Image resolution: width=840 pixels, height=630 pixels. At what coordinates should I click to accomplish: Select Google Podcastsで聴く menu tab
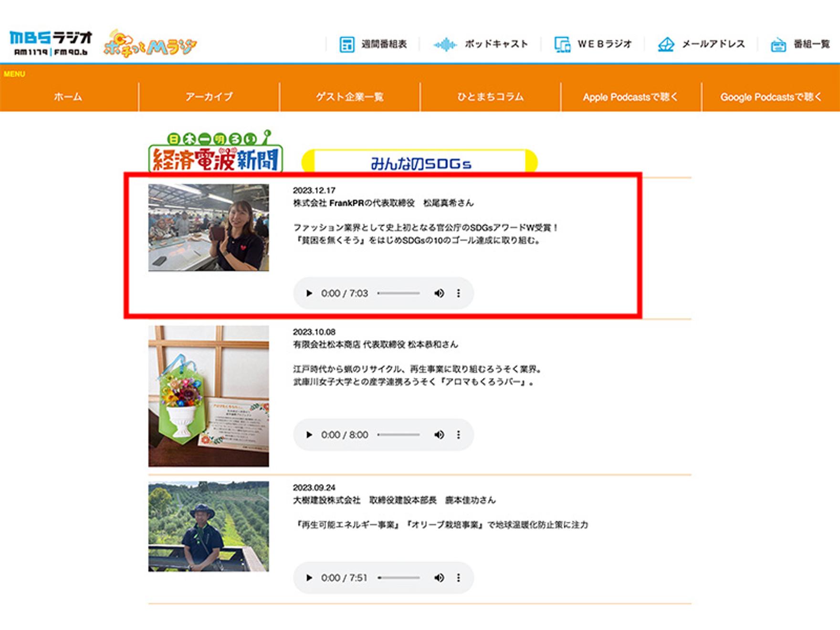771,97
